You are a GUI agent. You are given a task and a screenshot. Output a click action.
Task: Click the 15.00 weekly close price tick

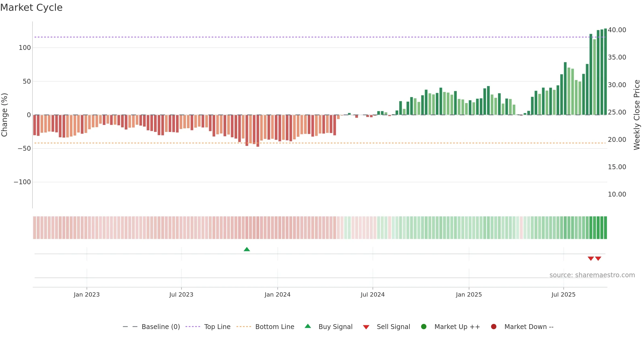tap(617, 167)
